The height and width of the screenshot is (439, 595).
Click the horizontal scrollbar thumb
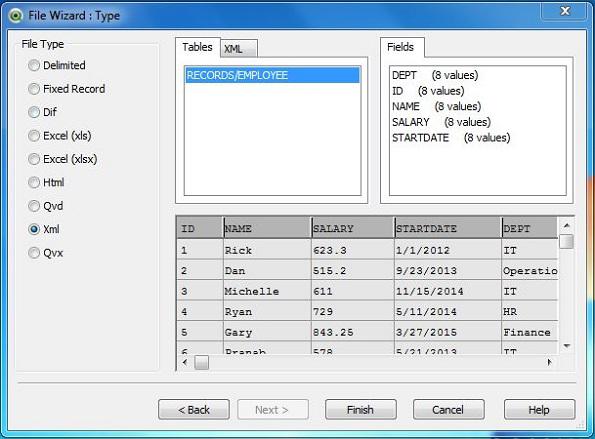coord(201,362)
